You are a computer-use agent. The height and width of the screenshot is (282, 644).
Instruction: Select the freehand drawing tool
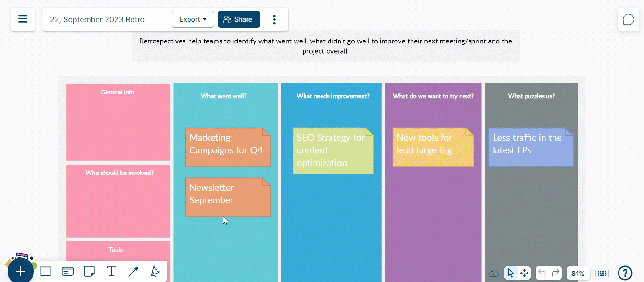click(155, 272)
